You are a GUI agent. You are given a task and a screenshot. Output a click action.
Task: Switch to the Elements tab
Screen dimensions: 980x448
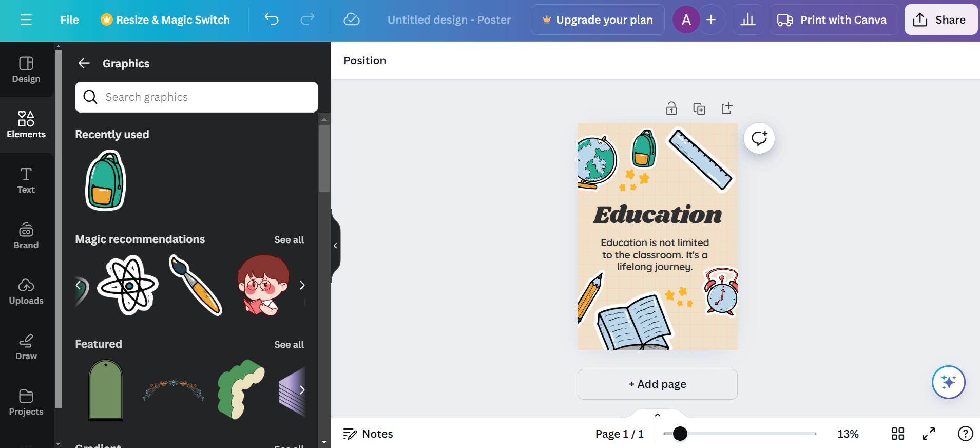pos(26,125)
